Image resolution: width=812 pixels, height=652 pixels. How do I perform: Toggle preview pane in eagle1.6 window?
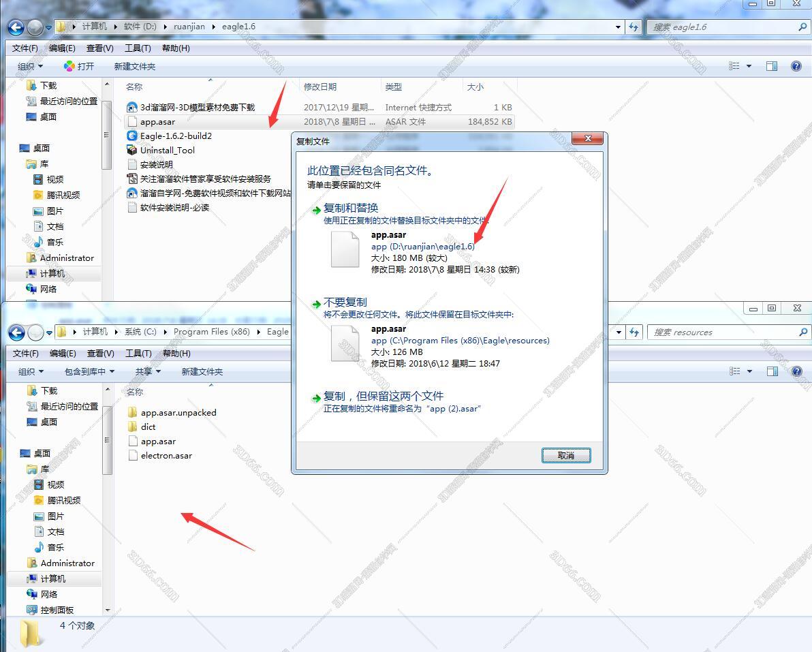click(772, 66)
